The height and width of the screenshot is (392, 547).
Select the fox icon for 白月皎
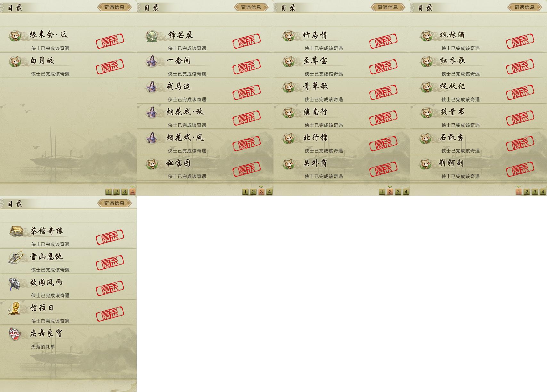pyautogui.click(x=15, y=61)
